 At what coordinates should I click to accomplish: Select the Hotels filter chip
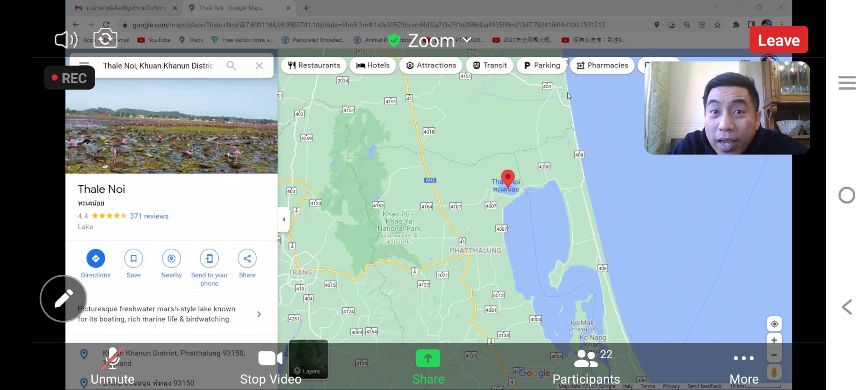pyautogui.click(x=373, y=66)
